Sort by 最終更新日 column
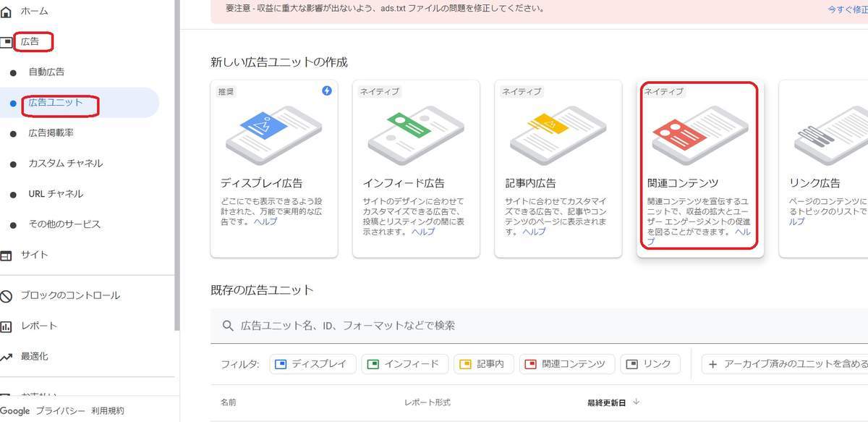Viewport: 868px width, 422px height. (x=606, y=402)
